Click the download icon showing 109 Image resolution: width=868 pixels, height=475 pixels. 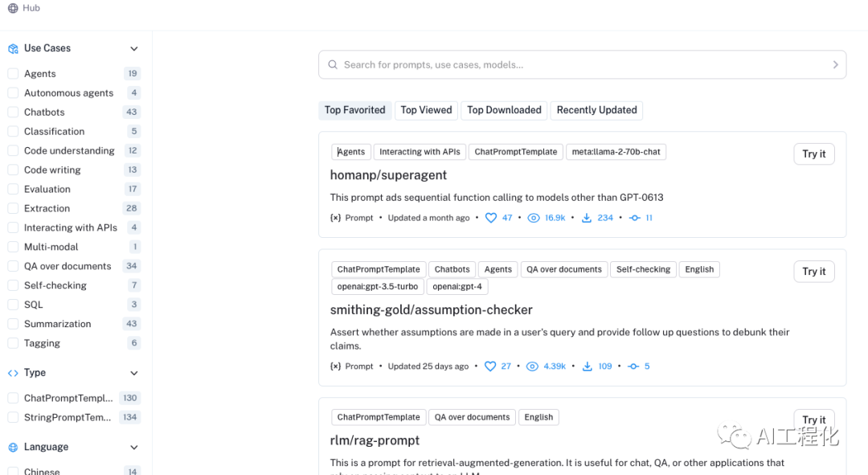coord(588,366)
